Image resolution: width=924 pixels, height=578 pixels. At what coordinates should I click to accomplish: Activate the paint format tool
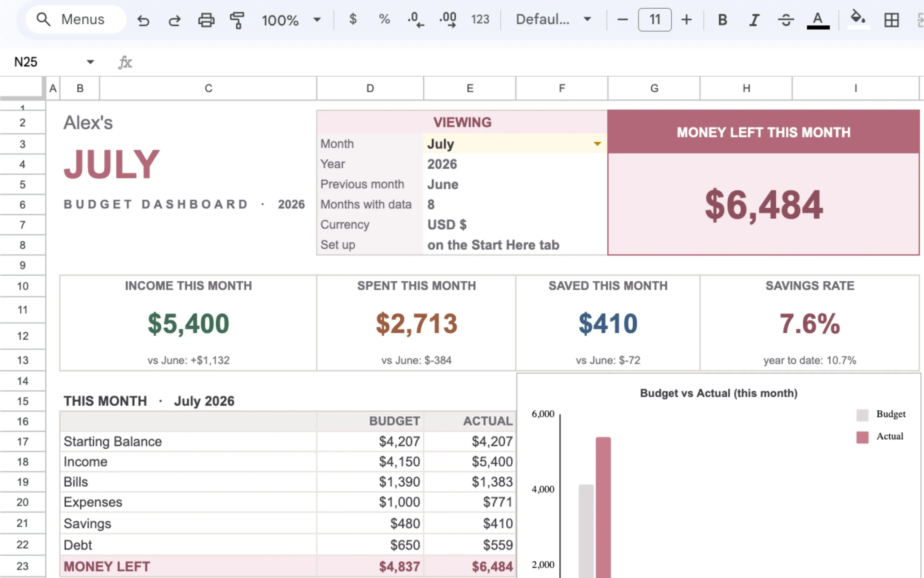pyautogui.click(x=237, y=20)
